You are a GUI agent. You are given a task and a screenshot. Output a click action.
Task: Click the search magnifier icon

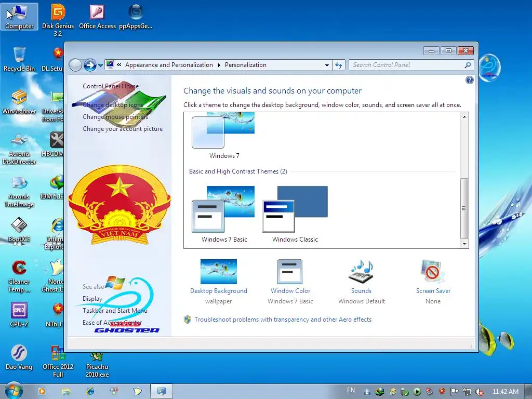click(468, 65)
